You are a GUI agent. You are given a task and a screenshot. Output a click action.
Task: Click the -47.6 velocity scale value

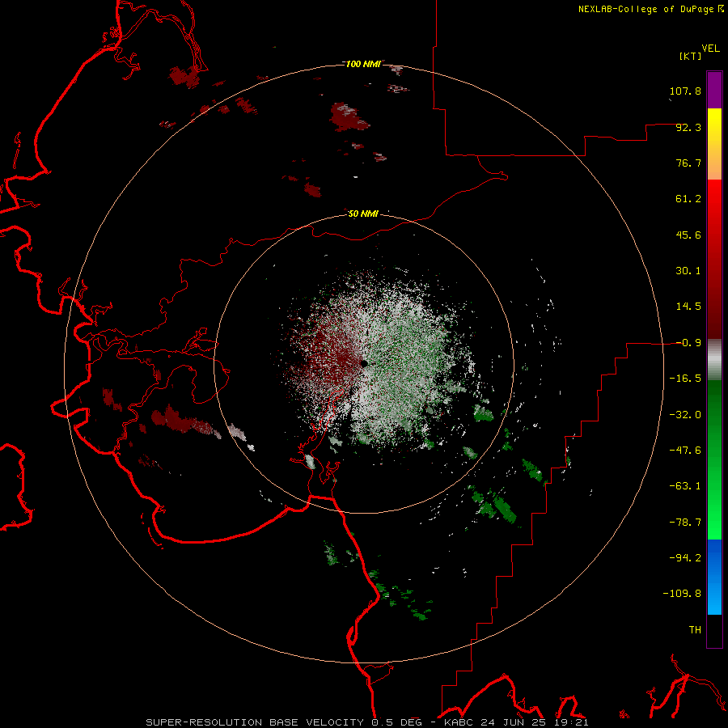685,451
